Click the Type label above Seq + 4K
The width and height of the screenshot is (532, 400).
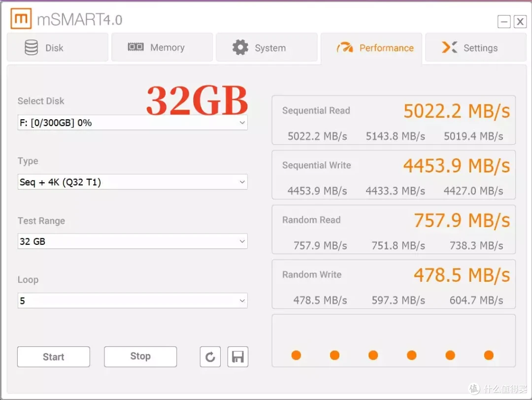click(28, 161)
